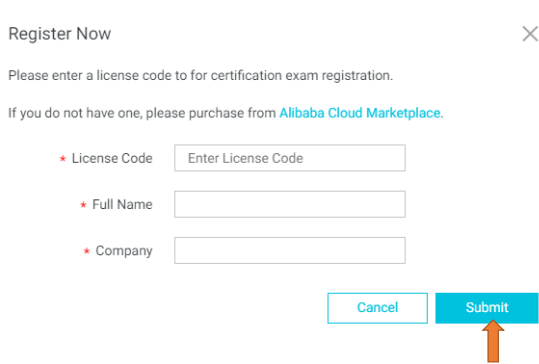The height and width of the screenshot is (364, 539).
Task: Close the Register Now dialog
Action: pyautogui.click(x=530, y=34)
